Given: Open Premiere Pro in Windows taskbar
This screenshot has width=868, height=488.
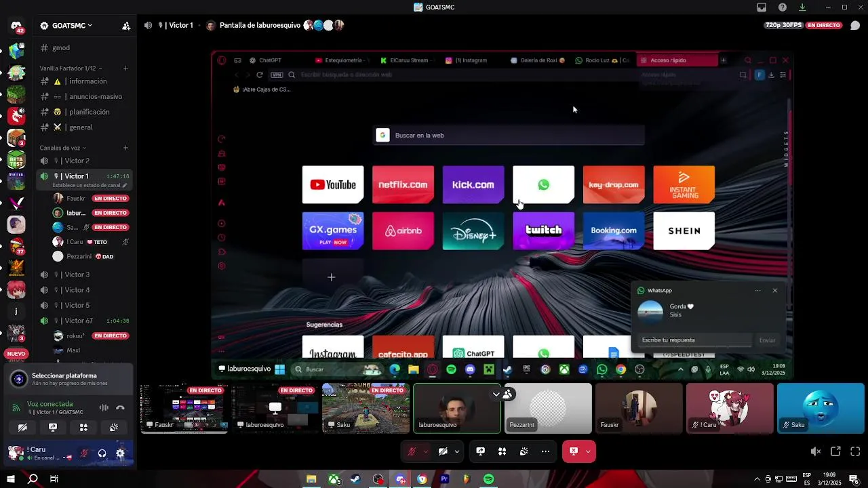Looking at the screenshot, I should click(x=444, y=479).
